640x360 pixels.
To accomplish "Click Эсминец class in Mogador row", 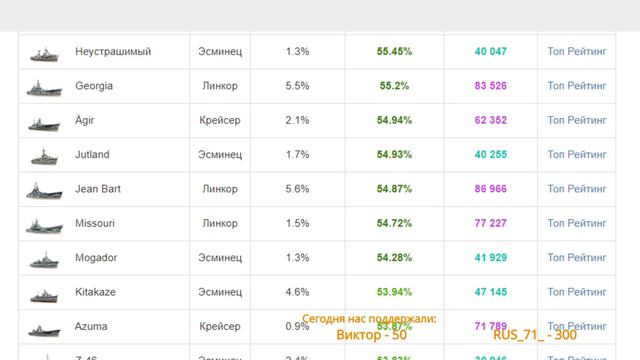I will click(x=220, y=258).
